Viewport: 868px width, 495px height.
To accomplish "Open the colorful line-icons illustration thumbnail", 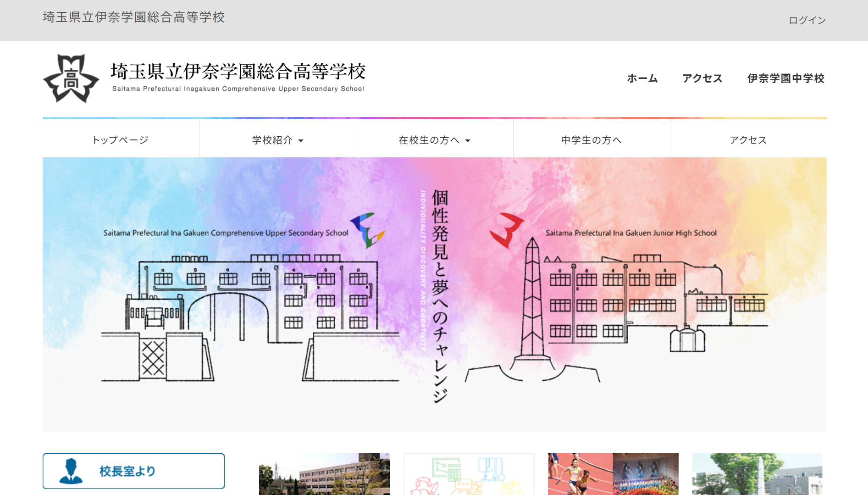I will [x=469, y=474].
